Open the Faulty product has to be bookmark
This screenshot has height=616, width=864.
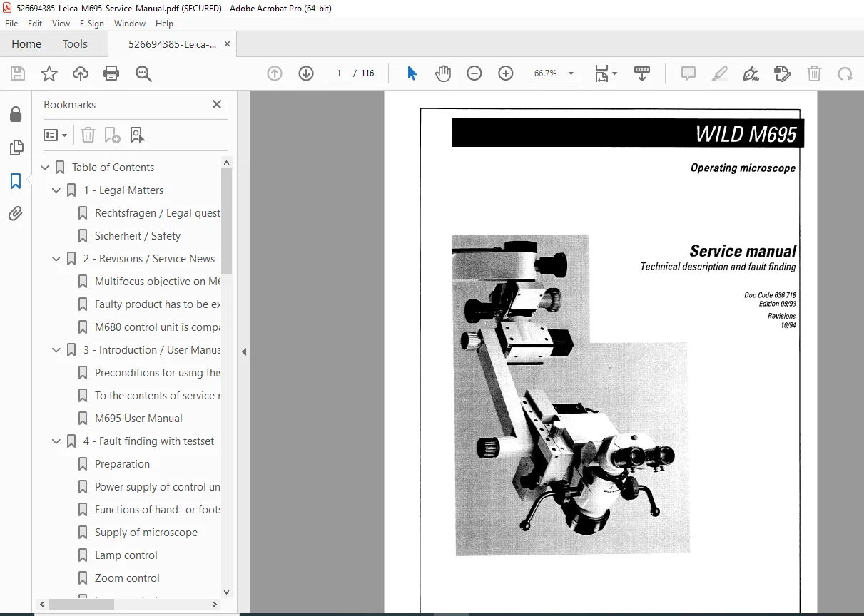tap(158, 304)
